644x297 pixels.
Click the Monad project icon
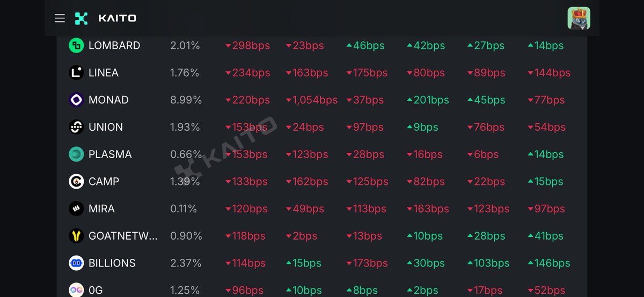[76, 100]
